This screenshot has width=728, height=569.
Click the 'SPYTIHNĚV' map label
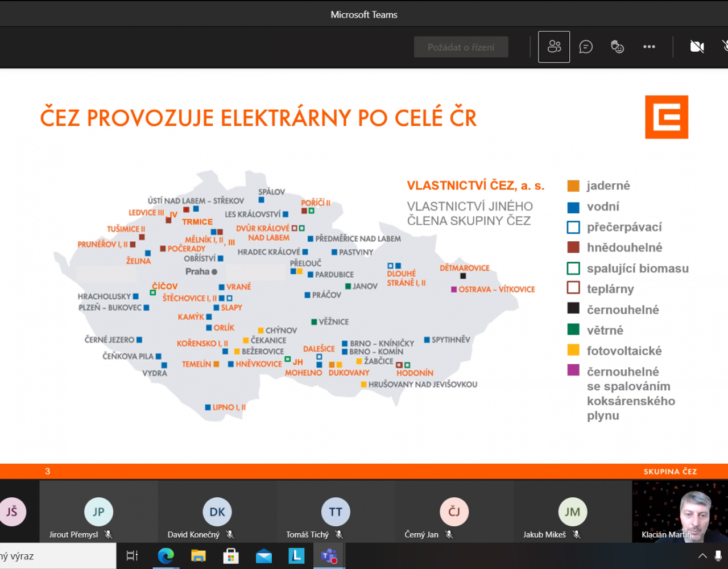451,340
